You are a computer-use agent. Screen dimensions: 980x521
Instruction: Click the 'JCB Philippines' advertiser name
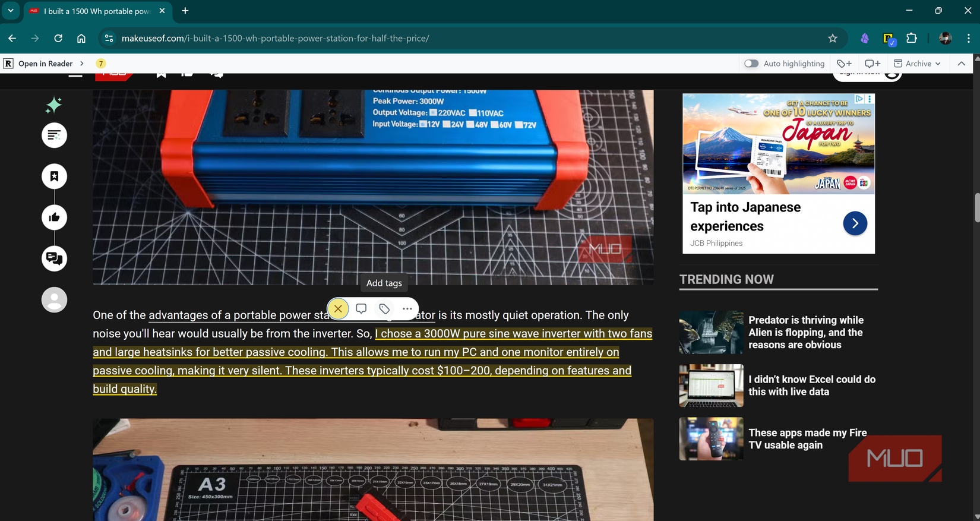click(x=716, y=244)
